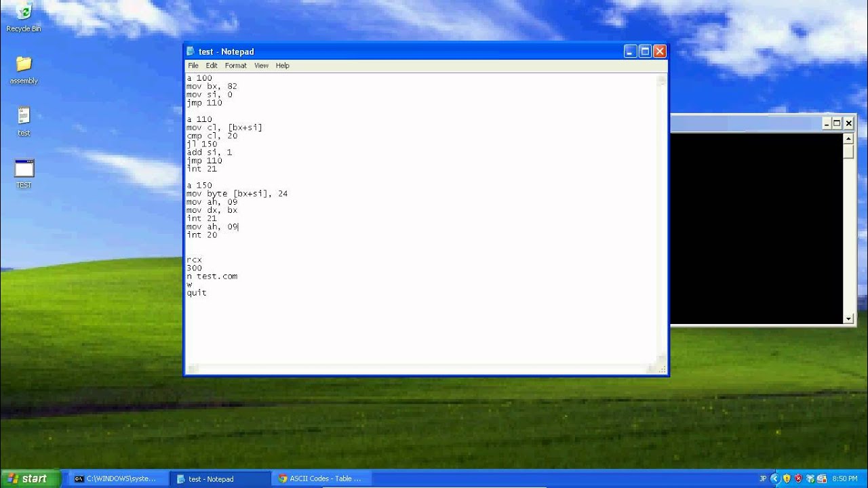
Task: Switch to the C:\WINDOWS command prompt taskbar button
Action: coord(117,479)
